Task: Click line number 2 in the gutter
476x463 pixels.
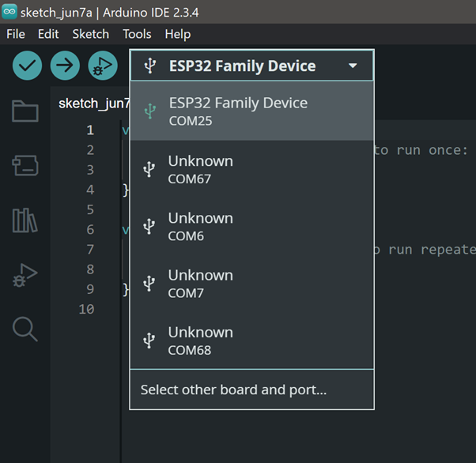Action: (x=90, y=150)
